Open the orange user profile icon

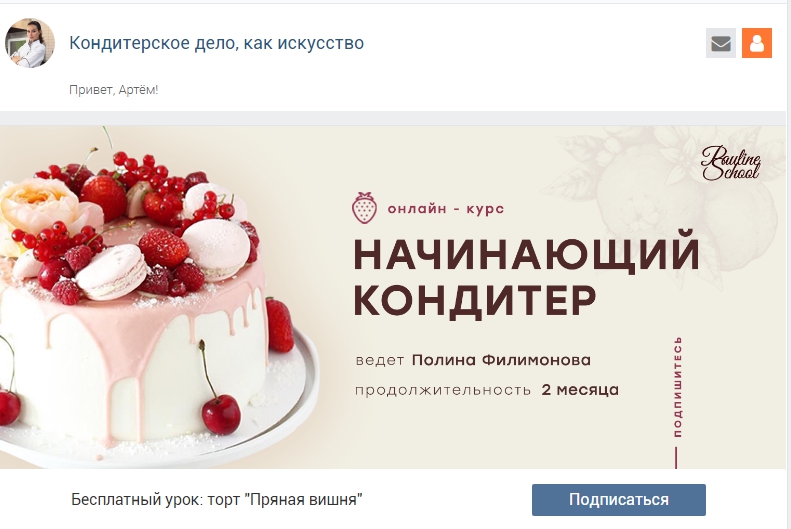(757, 43)
